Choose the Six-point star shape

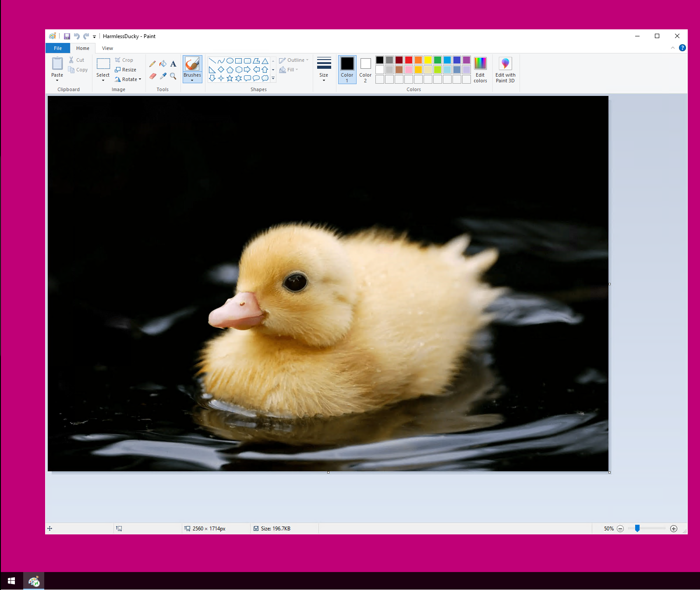tap(238, 78)
